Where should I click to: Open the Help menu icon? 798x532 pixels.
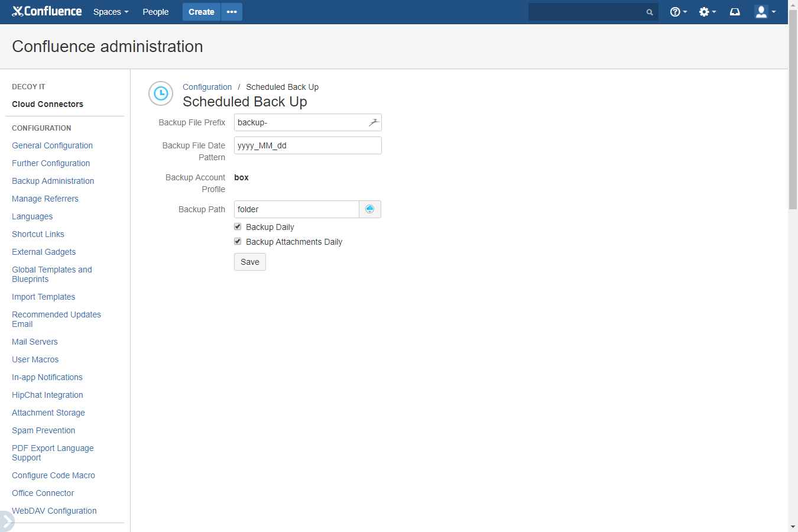(x=678, y=12)
